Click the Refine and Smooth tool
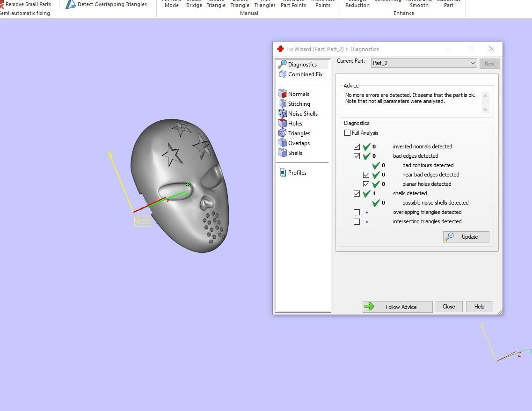 419,3
